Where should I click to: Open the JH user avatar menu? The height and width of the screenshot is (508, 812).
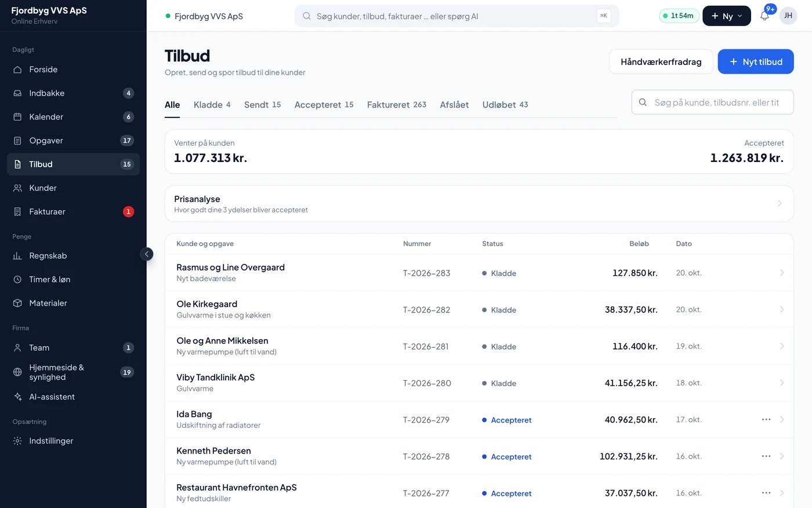point(788,16)
